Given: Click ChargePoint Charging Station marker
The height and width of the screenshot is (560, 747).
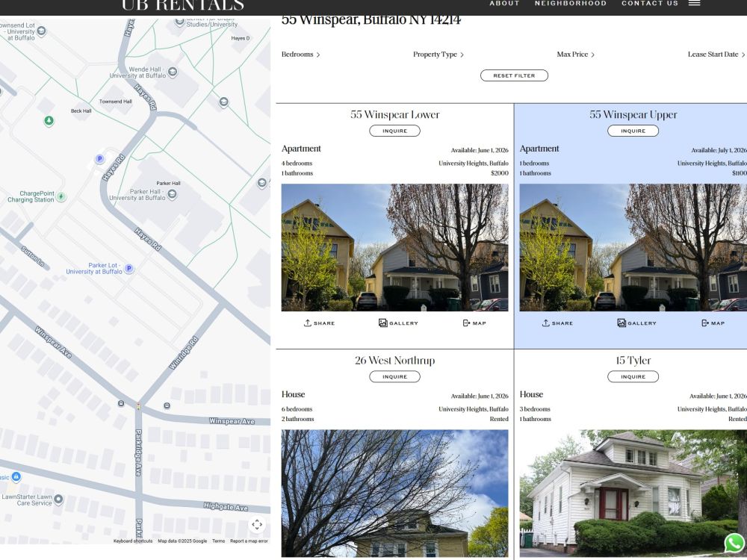Looking at the screenshot, I should [x=61, y=196].
